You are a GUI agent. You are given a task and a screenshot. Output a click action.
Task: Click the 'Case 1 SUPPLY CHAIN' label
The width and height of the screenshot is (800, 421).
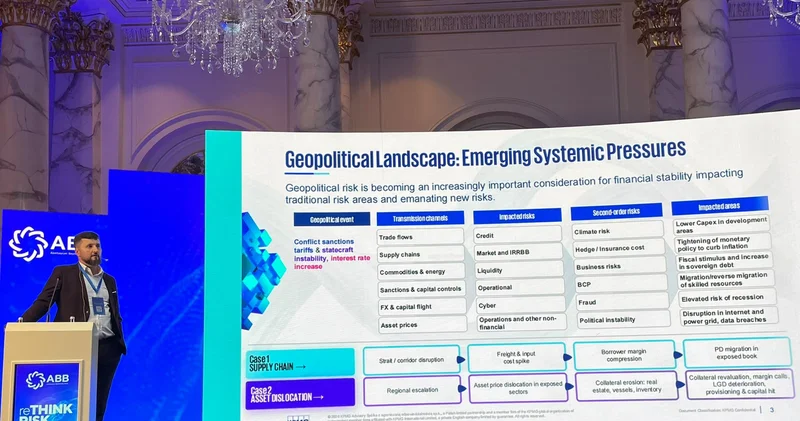300,363
